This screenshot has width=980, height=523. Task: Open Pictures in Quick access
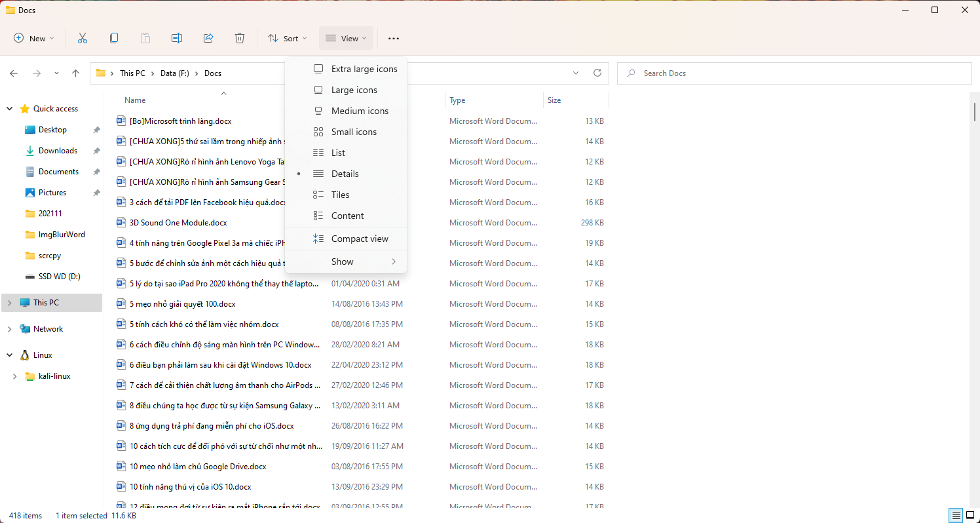pos(52,193)
